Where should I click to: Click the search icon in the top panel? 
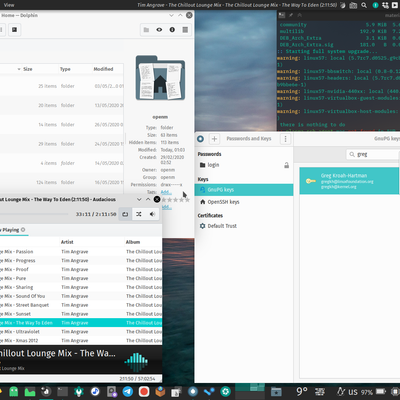tap(364, 5)
